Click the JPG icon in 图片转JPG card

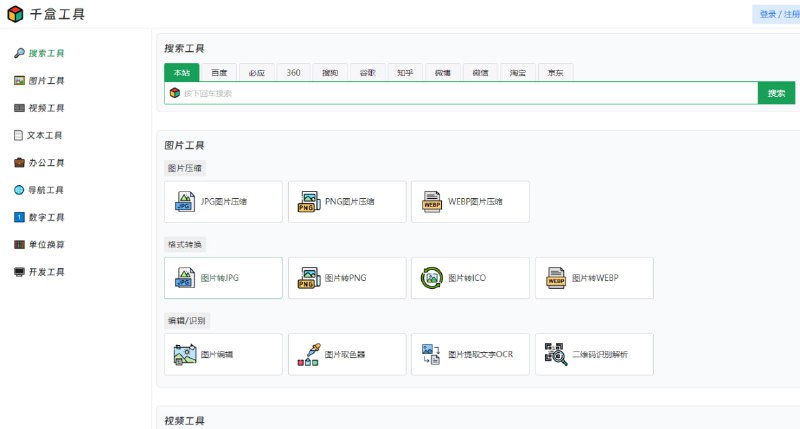185,278
